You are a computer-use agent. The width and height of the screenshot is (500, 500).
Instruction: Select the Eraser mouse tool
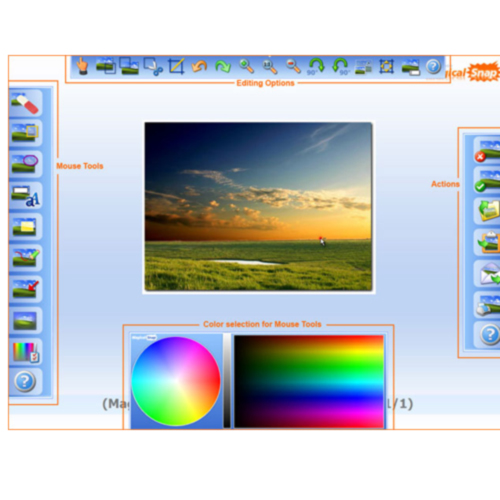pos(25,103)
